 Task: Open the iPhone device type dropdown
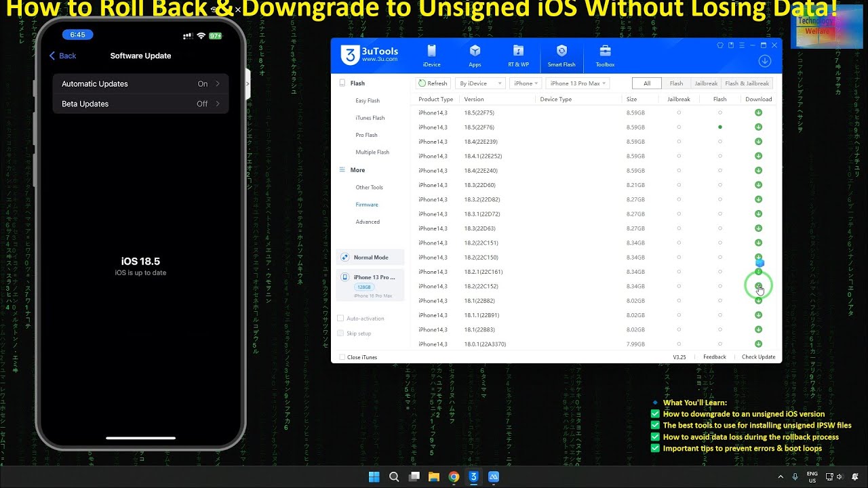(525, 83)
